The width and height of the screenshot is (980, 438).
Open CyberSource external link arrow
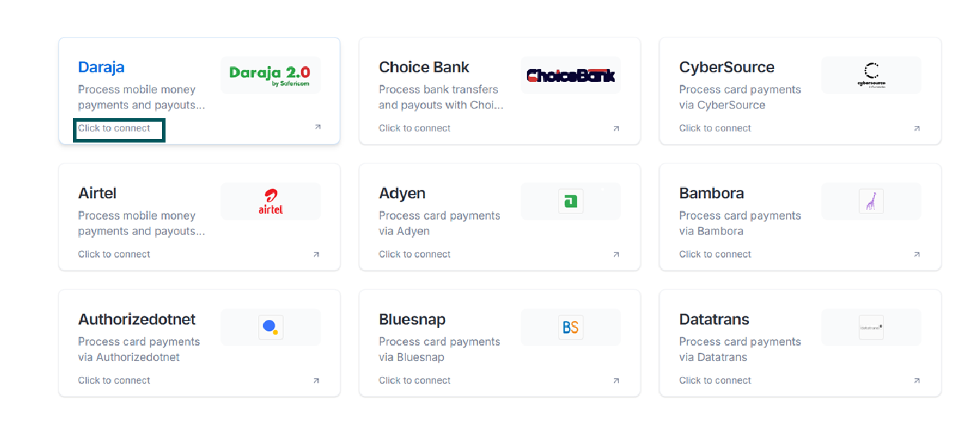click(917, 128)
